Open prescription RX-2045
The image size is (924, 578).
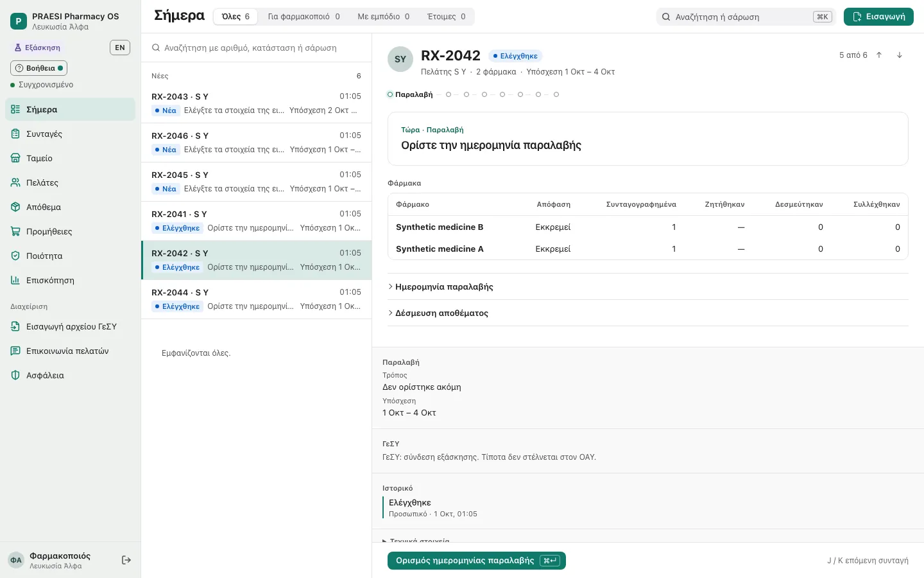coord(256,182)
